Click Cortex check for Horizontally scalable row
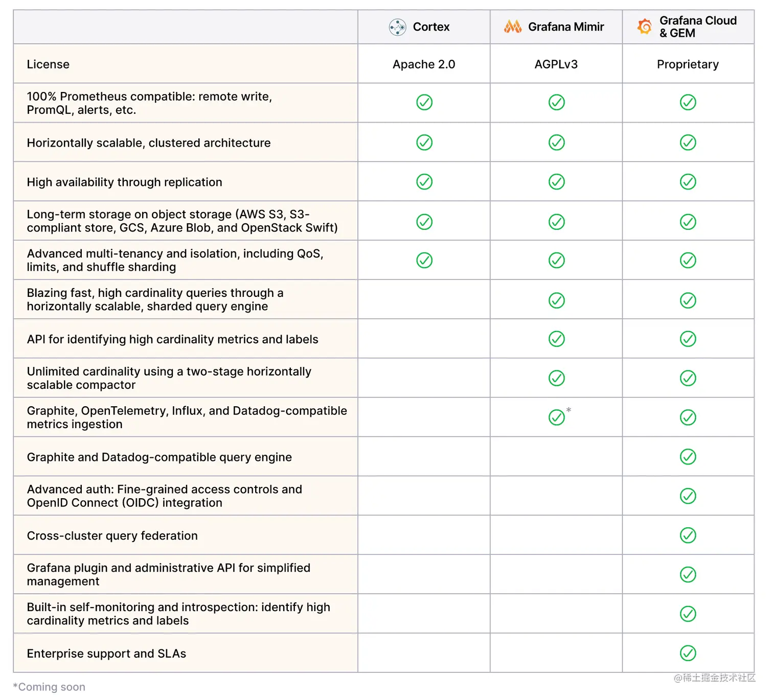 coord(424,143)
